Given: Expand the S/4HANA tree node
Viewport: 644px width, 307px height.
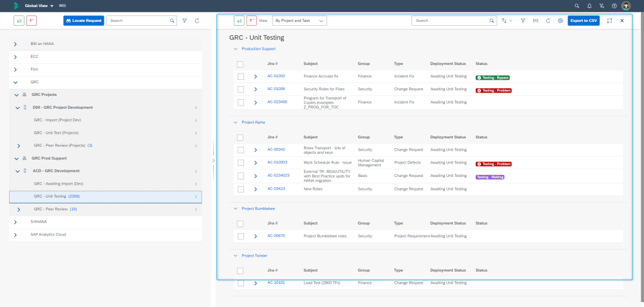Looking at the screenshot, I should (15, 221).
